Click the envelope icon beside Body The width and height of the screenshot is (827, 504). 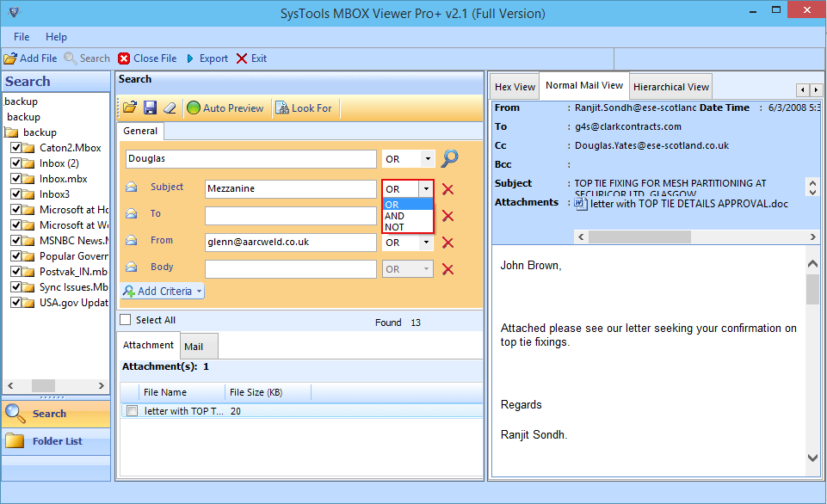coord(132,267)
